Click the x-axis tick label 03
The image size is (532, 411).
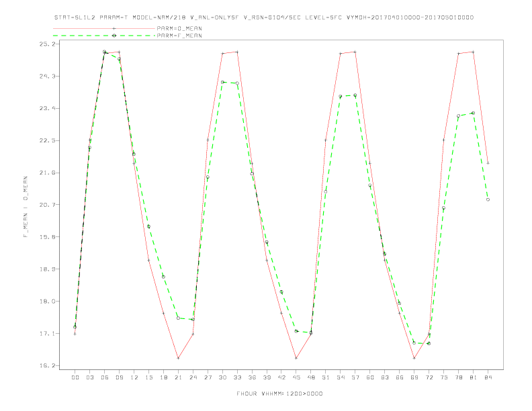[x=90, y=377]
